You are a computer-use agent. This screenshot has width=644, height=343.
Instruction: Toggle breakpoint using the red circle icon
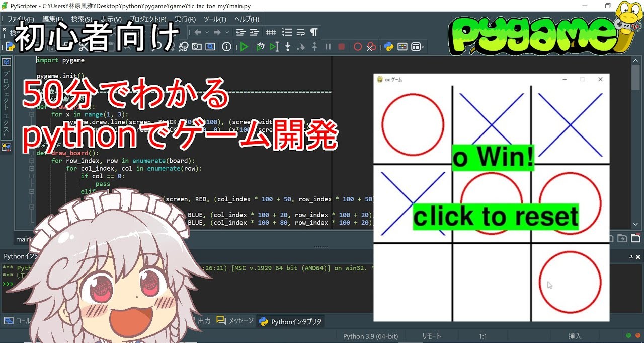pos(358,47)
